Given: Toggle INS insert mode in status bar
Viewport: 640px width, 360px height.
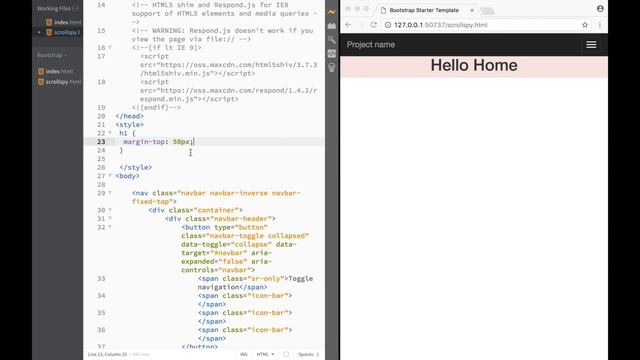Looking at the screenshot, I should click(244, 354).
